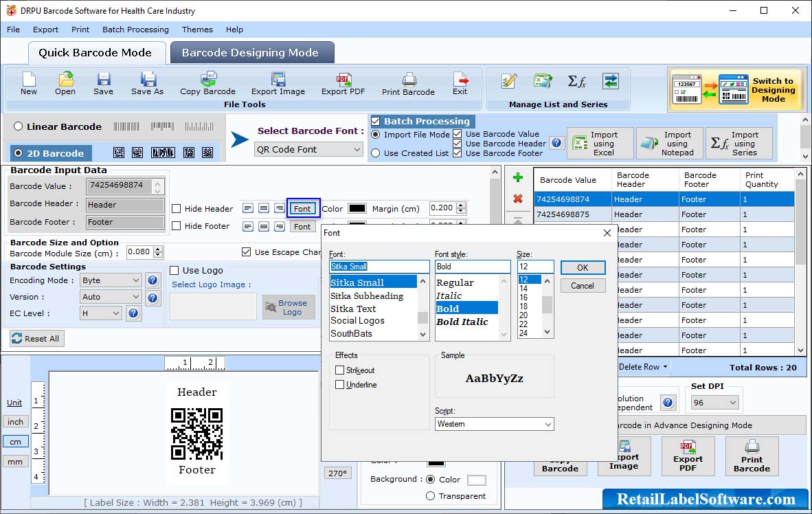Open the Batch Processing menu

pos(135,30)
